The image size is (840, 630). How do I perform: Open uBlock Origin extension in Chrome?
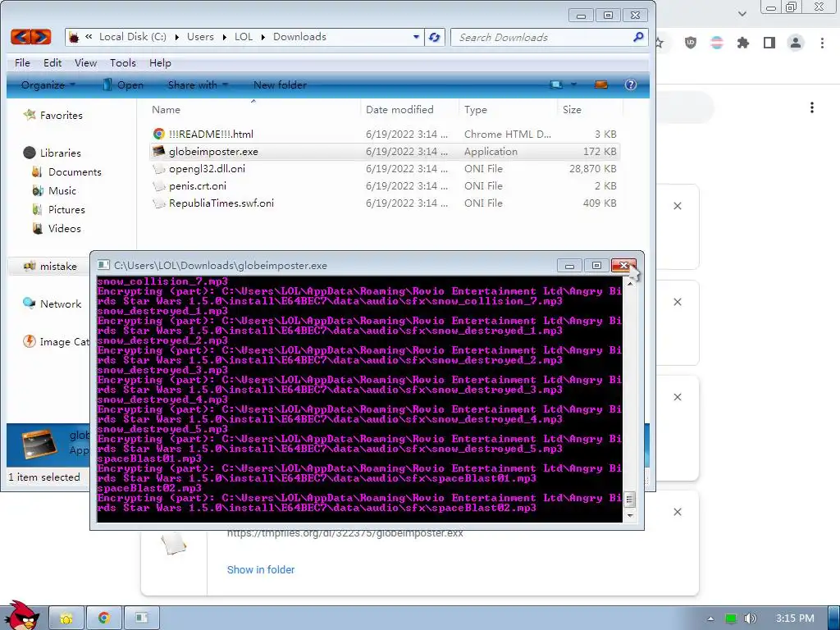[x=691, y=43]
